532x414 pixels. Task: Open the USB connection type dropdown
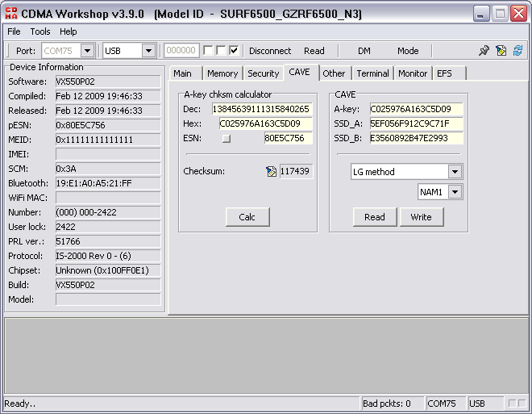pos(148,51)
